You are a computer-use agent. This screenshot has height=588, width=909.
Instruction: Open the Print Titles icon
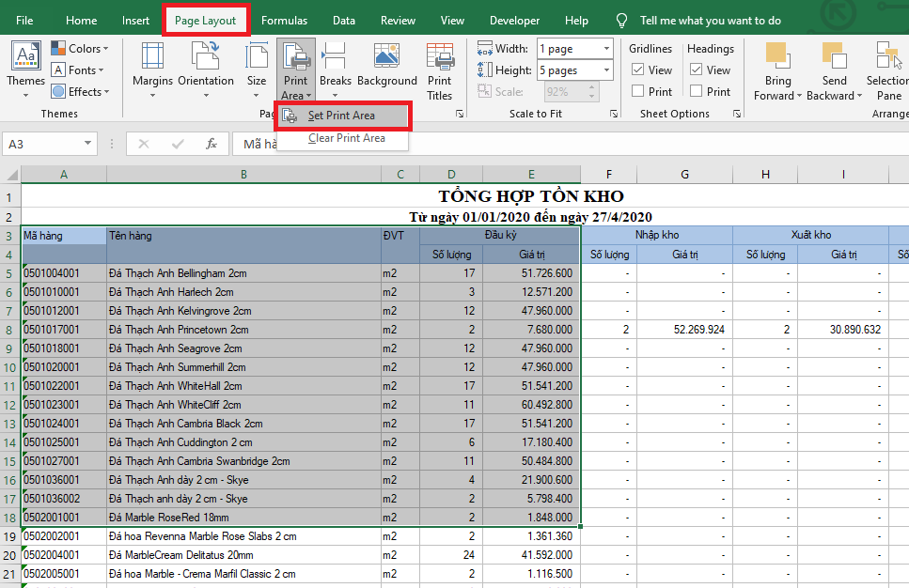coord(439,57)
